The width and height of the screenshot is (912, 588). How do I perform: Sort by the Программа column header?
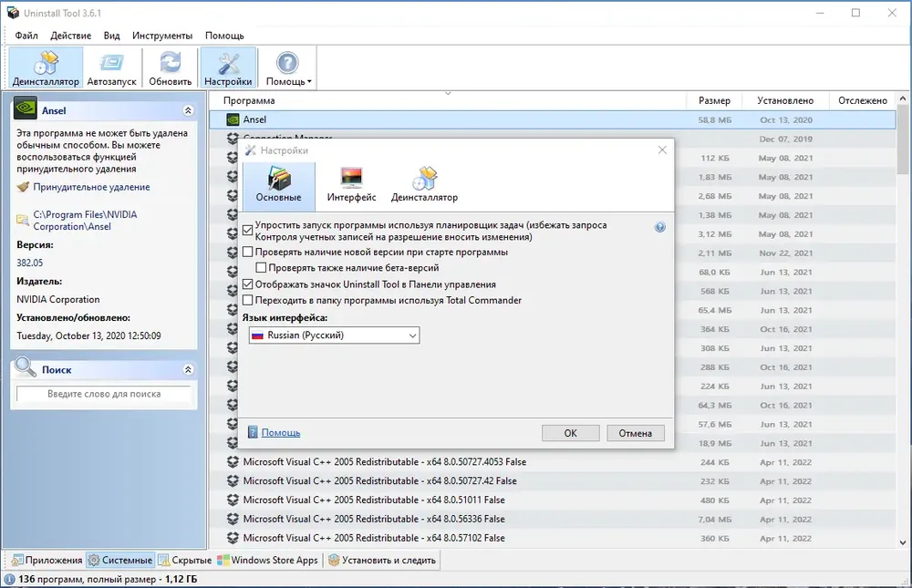coord(448,100)
